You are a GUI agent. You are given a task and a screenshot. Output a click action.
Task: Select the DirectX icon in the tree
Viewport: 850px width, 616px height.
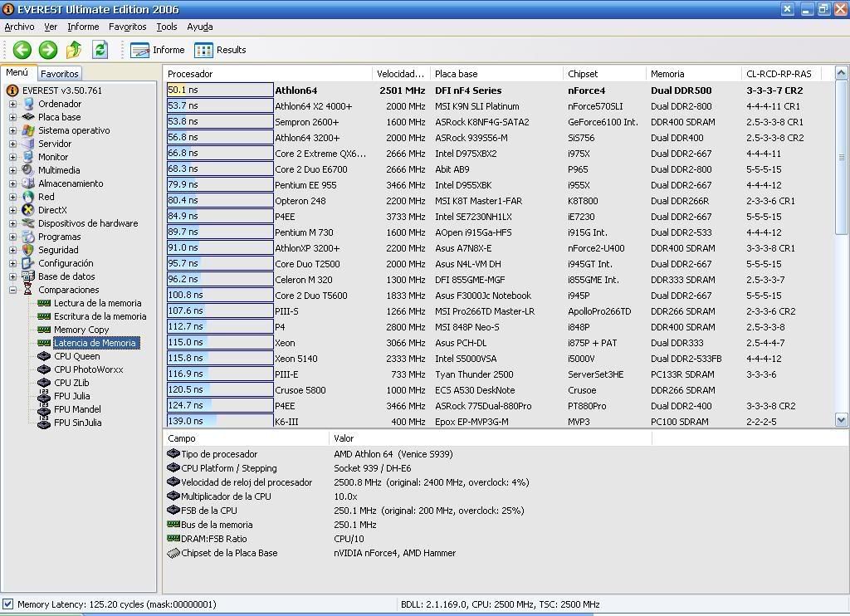point(28,210)
